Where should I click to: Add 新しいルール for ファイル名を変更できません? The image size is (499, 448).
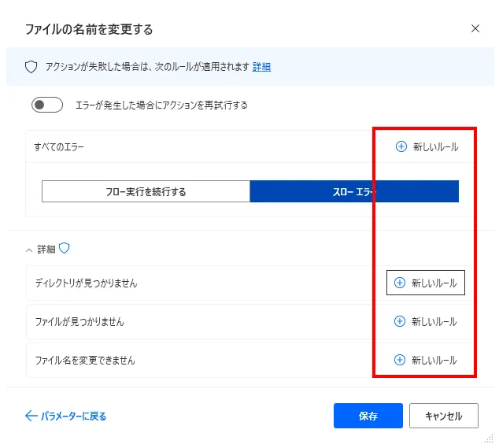(x=425, y=360)
